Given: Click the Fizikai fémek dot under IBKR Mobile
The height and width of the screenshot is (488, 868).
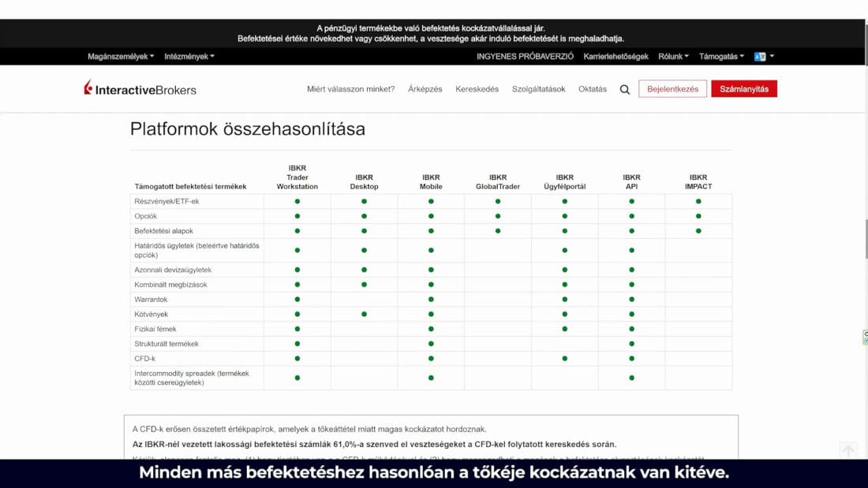Looking at the screenshot, I should pos(431,329).
